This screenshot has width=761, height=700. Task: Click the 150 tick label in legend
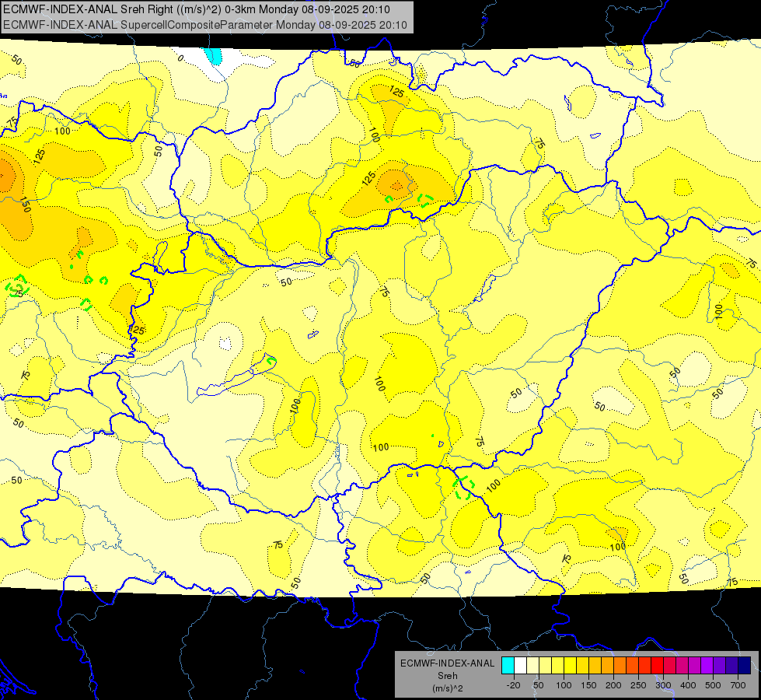(x=588, y=685)
